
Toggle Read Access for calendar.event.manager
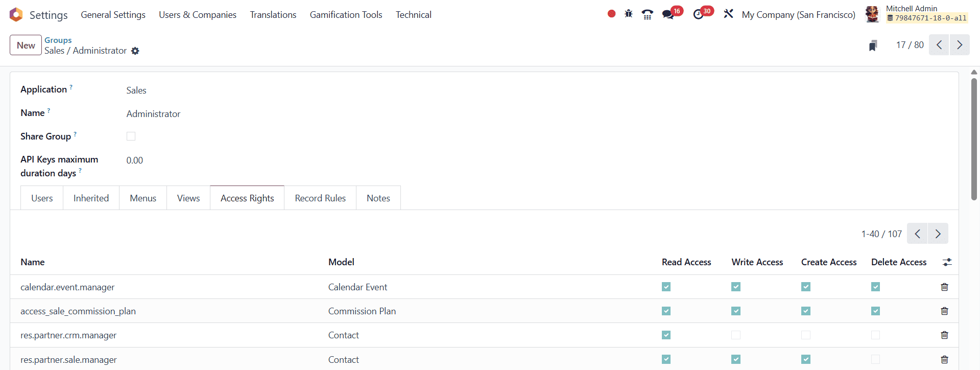[666, 287]
